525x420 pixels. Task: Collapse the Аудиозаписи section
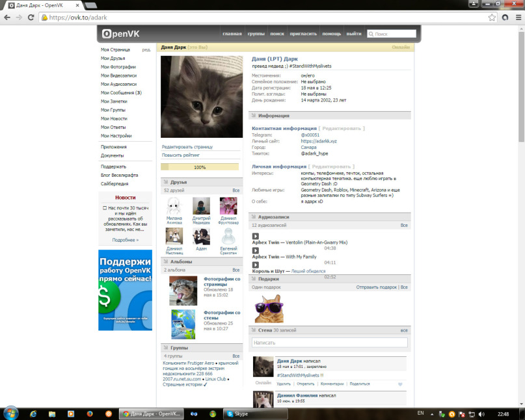coord(254,217)
